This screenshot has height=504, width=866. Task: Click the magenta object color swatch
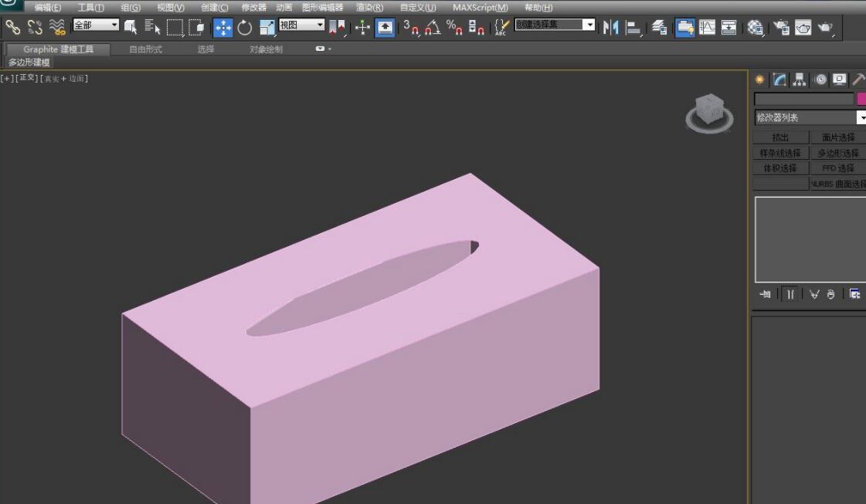pyautogui.click(x=861, y=100)
